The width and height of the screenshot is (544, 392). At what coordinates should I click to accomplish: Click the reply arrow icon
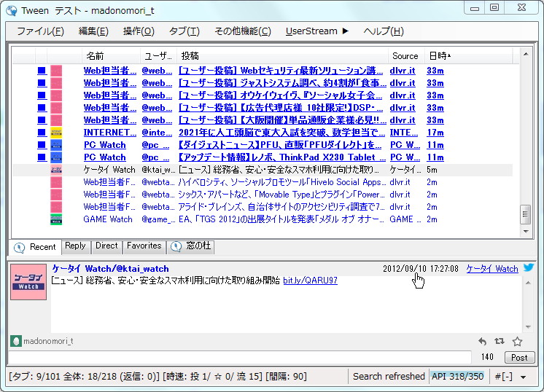[x=482, y=342]
